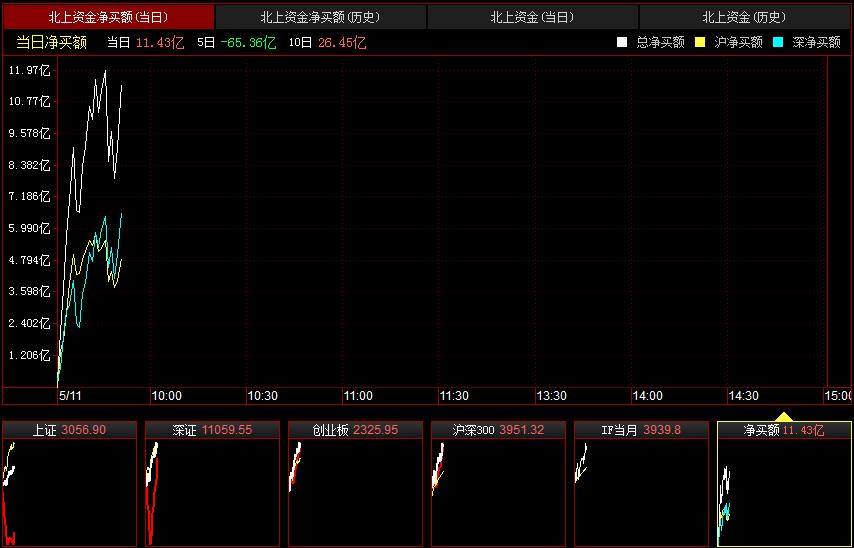
Task: Switch to the 北上资金净买额(当日) tab
Action: [x=108, y=17]
